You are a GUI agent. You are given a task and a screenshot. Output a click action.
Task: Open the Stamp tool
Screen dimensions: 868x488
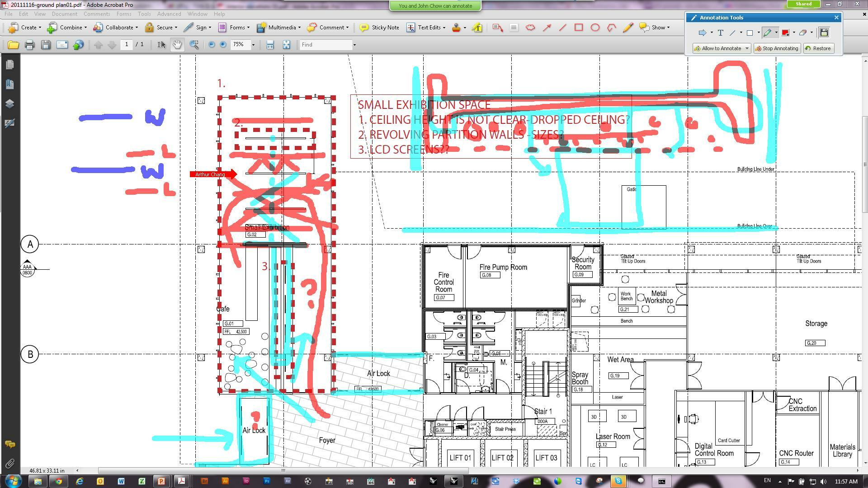456,28
